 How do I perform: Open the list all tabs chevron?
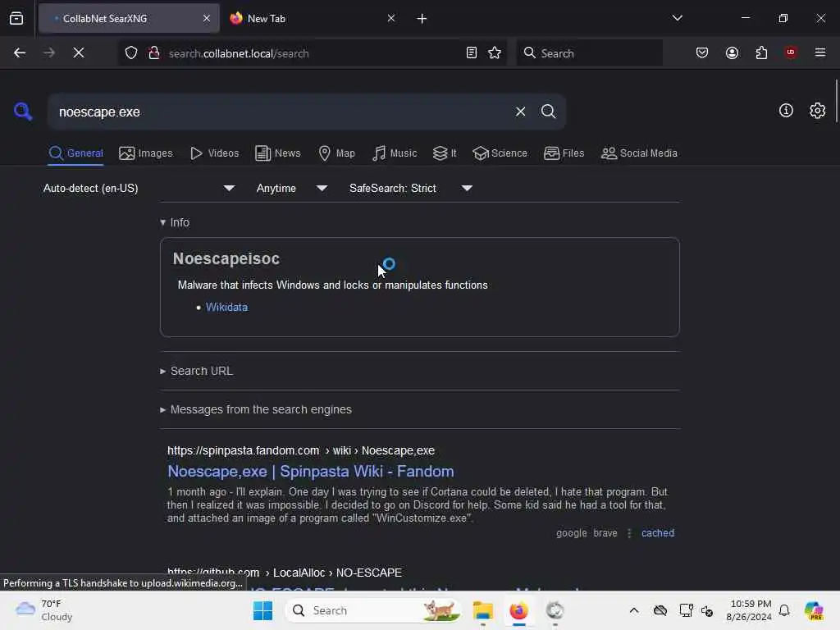[677, 18]
